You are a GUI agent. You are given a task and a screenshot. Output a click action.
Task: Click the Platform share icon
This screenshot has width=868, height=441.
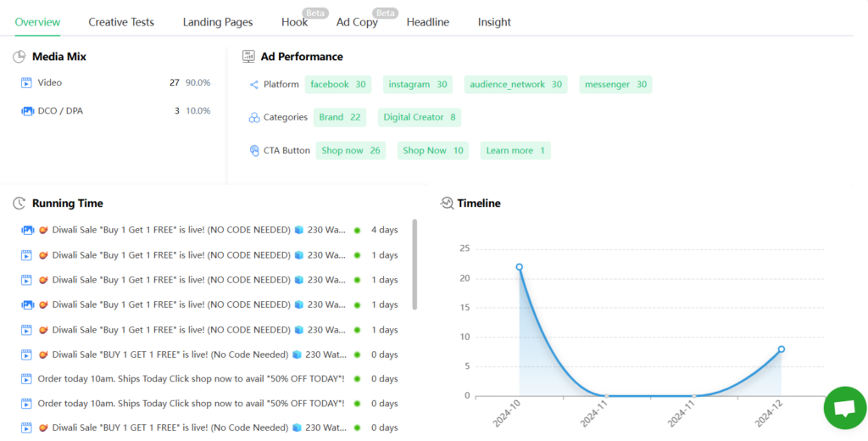click(253, 85)
